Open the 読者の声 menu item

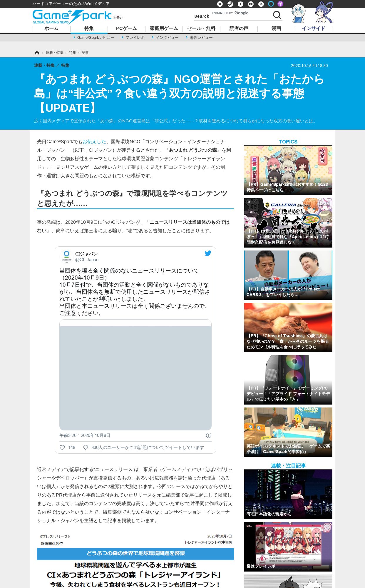pyautogui.click(x=239, y=29)
